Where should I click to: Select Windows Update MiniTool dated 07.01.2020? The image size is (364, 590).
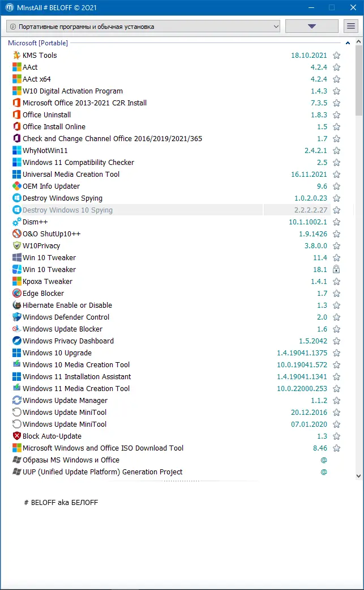(x=64, y=425)
